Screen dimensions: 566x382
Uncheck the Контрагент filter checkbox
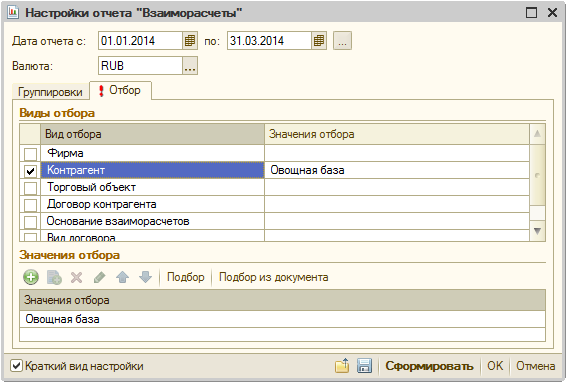(x=30, y=171)
